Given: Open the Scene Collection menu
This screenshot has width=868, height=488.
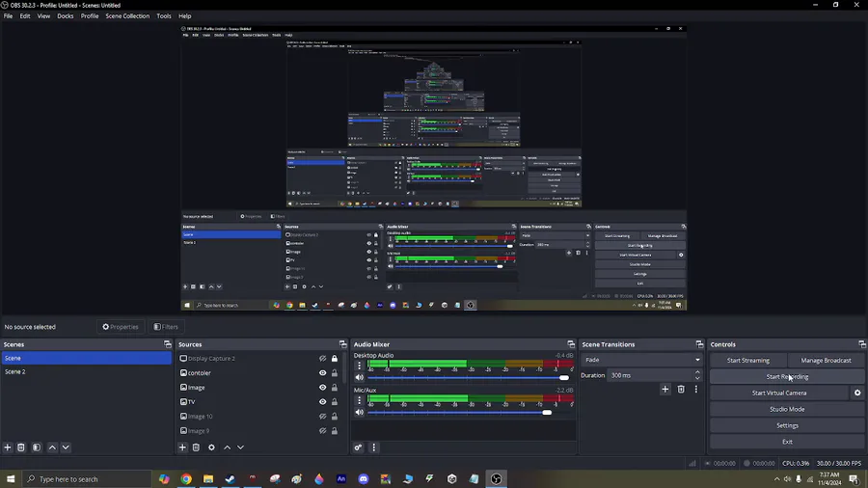Looking at the screenshot, I should click(x=127, y=16).
